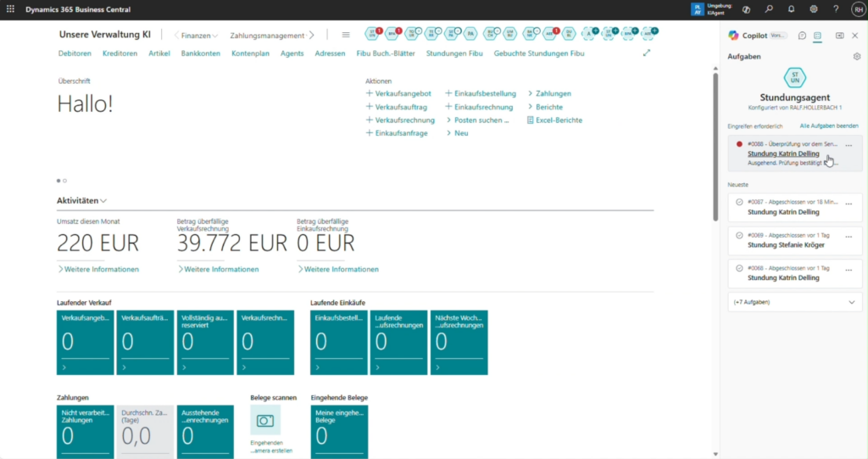Create a new Verkaufsangebot

(x=398, y=93)
